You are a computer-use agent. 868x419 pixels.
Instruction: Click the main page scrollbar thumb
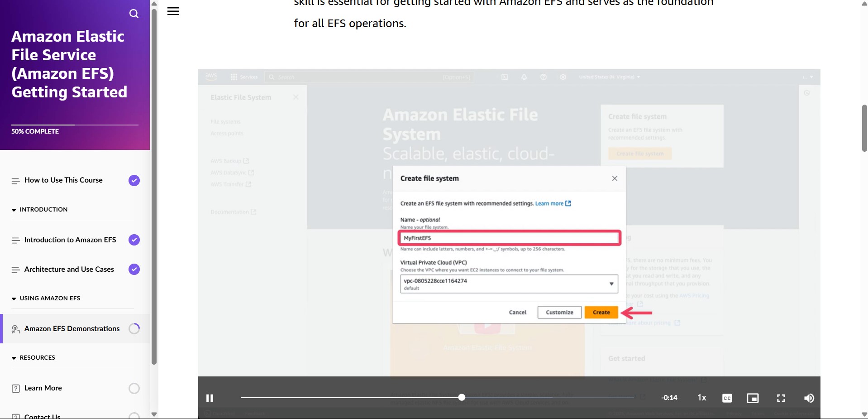864,128
